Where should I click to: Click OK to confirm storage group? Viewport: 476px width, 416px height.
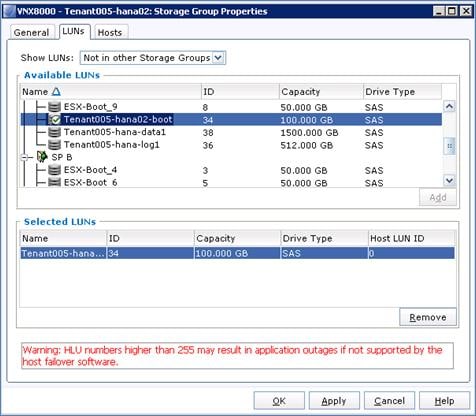click(x=279, y=401)
